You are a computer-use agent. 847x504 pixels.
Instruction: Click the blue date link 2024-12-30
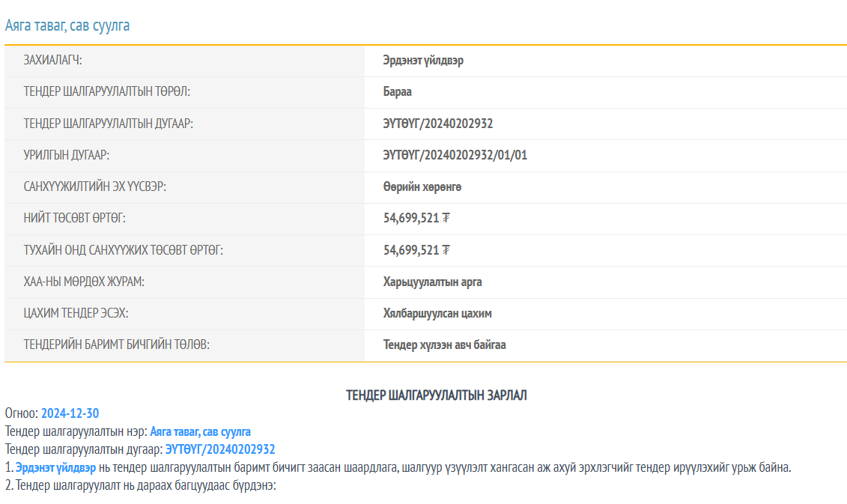pos(70,413)
